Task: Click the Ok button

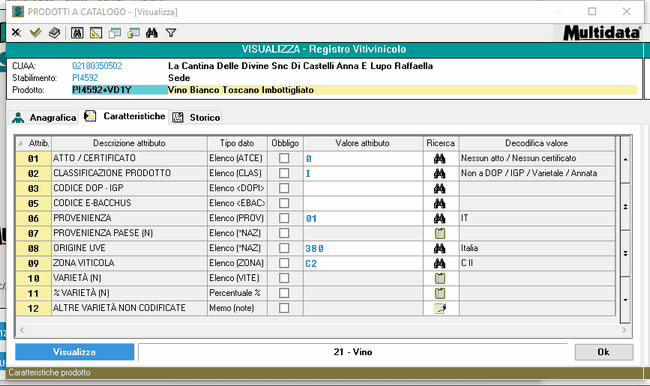Action: pyautogui.click(x=604, y=352)
